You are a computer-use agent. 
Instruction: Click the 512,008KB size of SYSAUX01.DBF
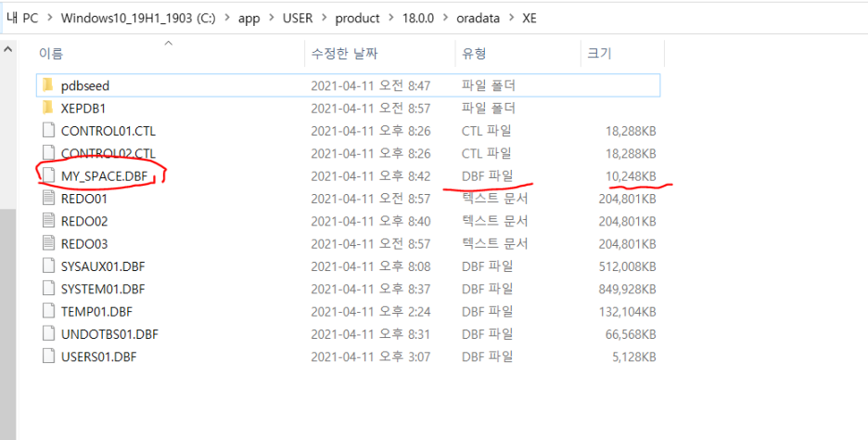627,267
